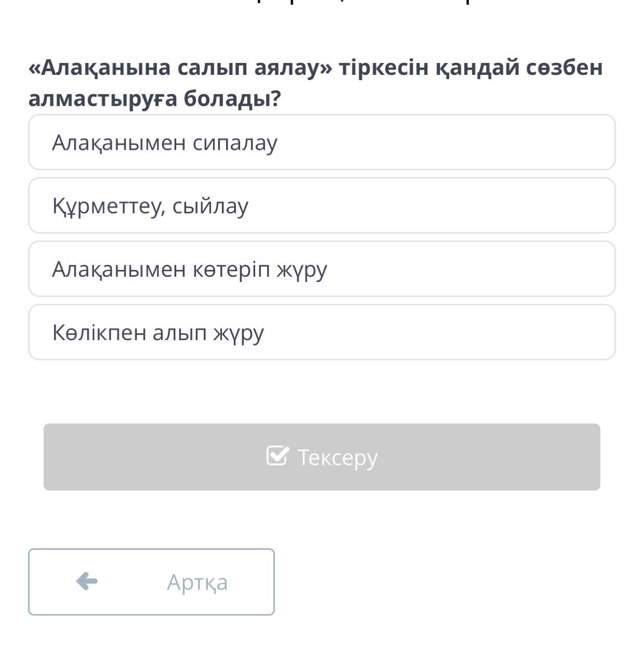Choose the option "Құрметтеу, сыйлау"
Screen dimensions: 644x645
(x=321, y=206)
